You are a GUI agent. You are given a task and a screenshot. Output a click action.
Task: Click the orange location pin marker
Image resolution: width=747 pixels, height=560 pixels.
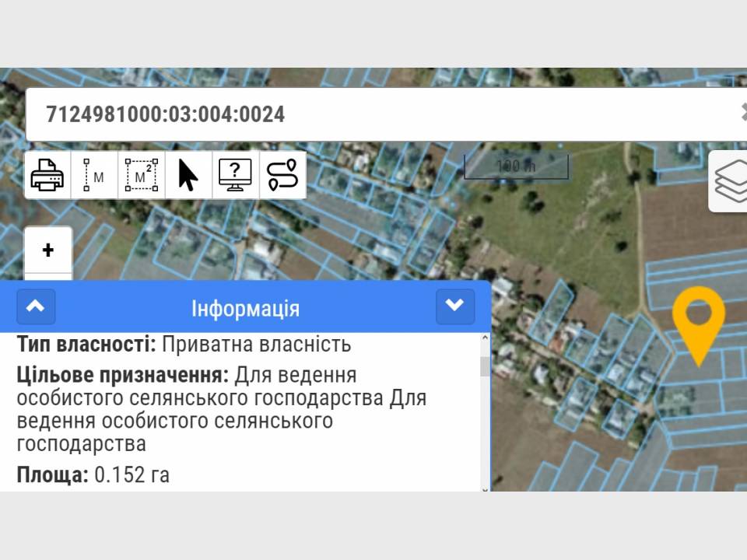coord(698,316)
